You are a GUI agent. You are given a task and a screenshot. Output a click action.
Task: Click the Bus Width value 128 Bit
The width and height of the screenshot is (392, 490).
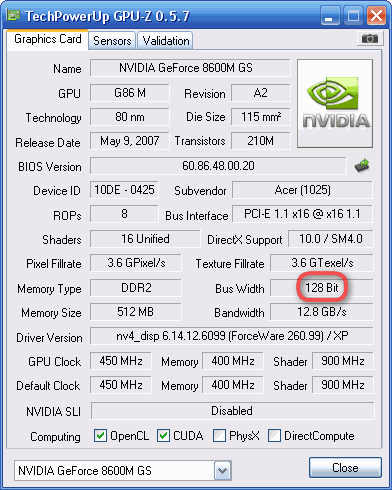coord(322,288)
